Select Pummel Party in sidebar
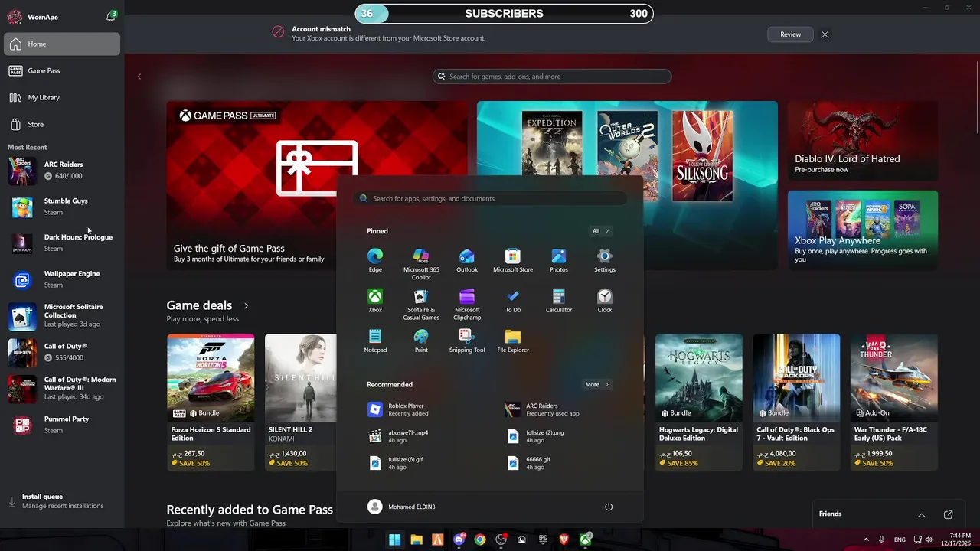This screenshot has width=980, height=551. 62,425
